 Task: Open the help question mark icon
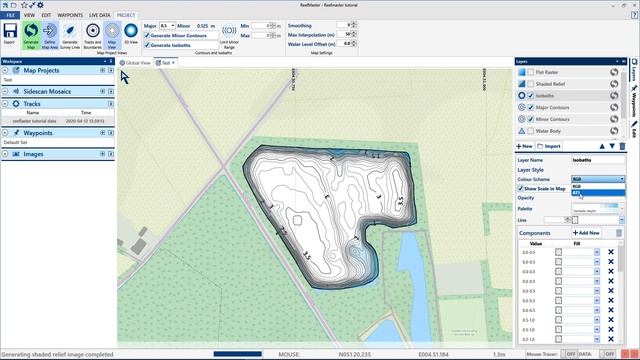click(634, 15)
